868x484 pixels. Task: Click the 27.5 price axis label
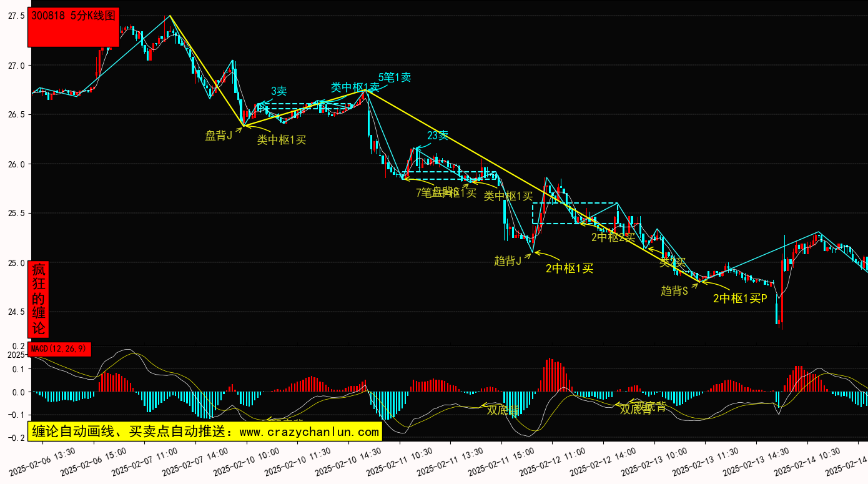pos(16,16)
